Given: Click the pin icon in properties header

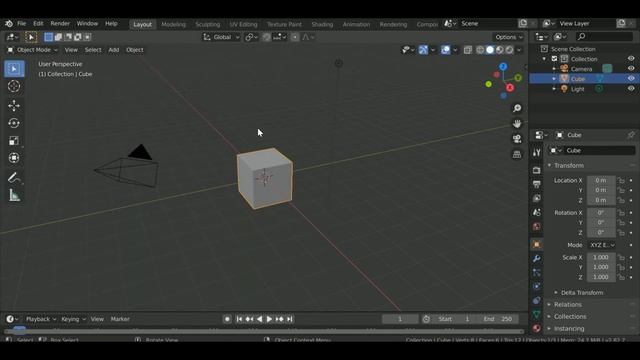Looking at the screenshot, I should [631, 135].
